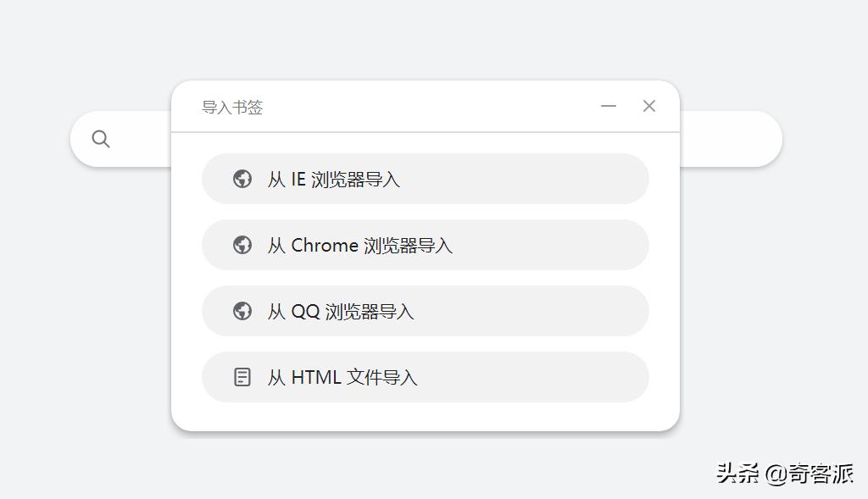Click the first import option row

[424, 179]
